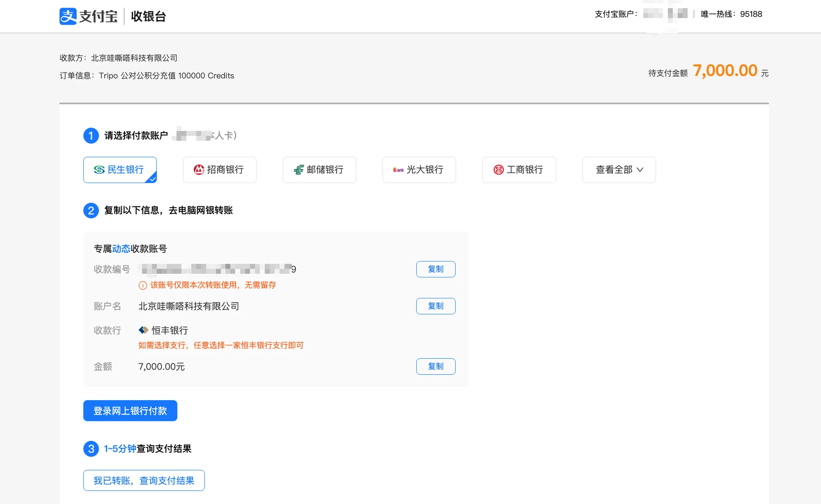This screenshot has height=504, width=821.
Task: Click the Alipay logo icon
Action: (68, 16)
